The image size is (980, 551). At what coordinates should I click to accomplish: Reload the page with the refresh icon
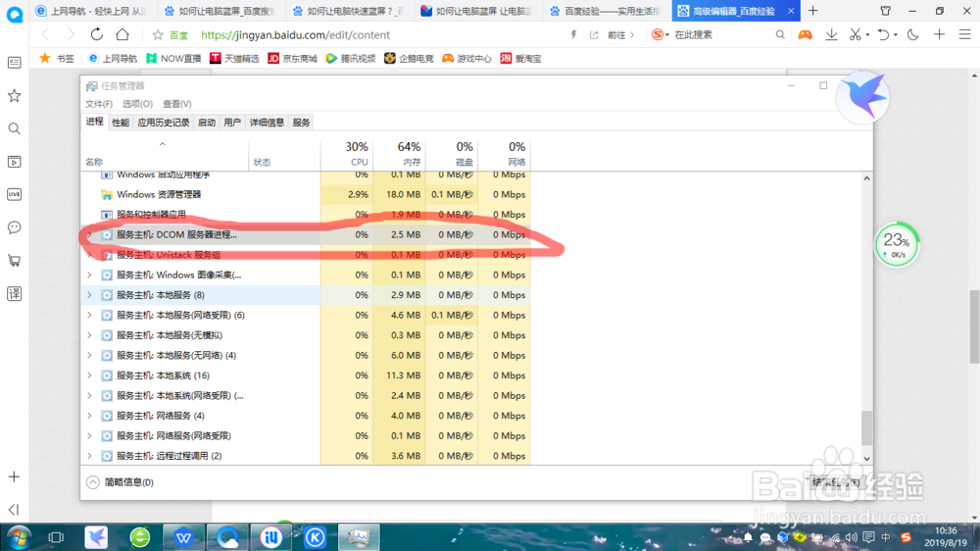[96, 34]
